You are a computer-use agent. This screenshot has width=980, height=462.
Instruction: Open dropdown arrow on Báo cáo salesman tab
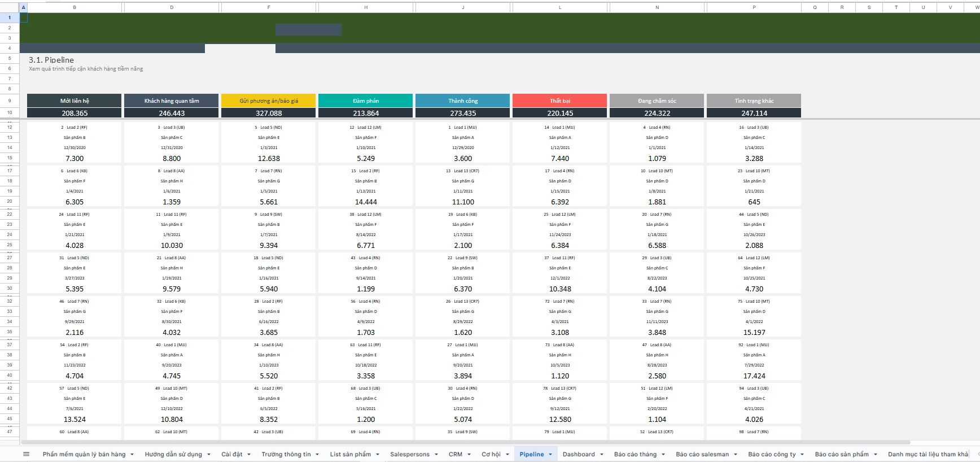tap(736, 454)
